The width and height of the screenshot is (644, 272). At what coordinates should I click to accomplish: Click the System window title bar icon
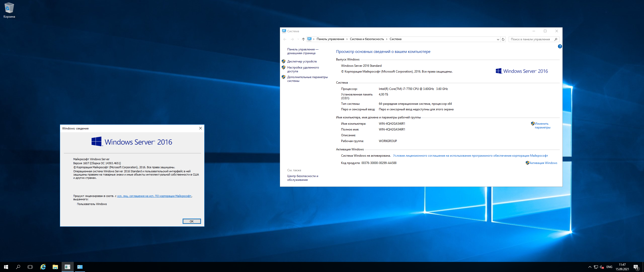tap(284, 31)
